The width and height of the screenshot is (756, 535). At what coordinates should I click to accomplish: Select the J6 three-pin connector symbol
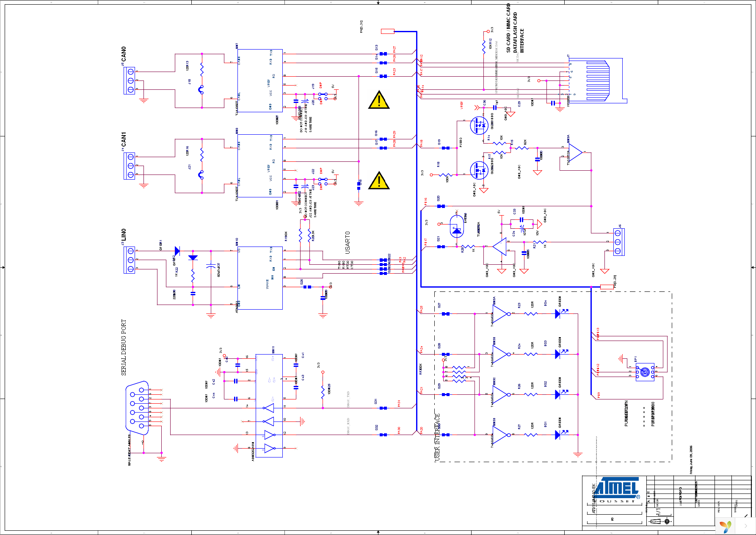(618, 242)
